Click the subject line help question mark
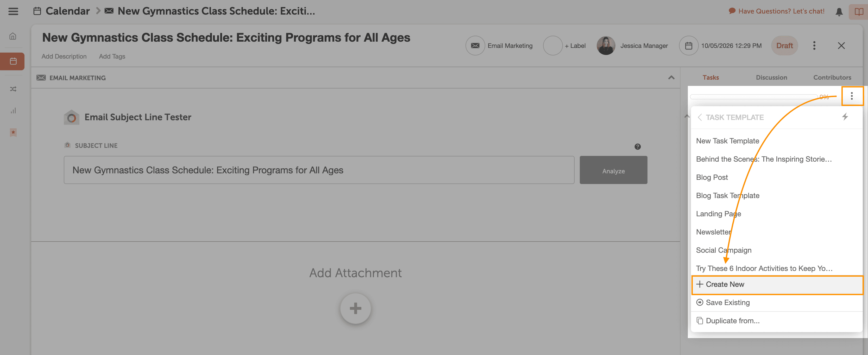The image size is (868, 355). pyautogui.click(x=638, y=147)
